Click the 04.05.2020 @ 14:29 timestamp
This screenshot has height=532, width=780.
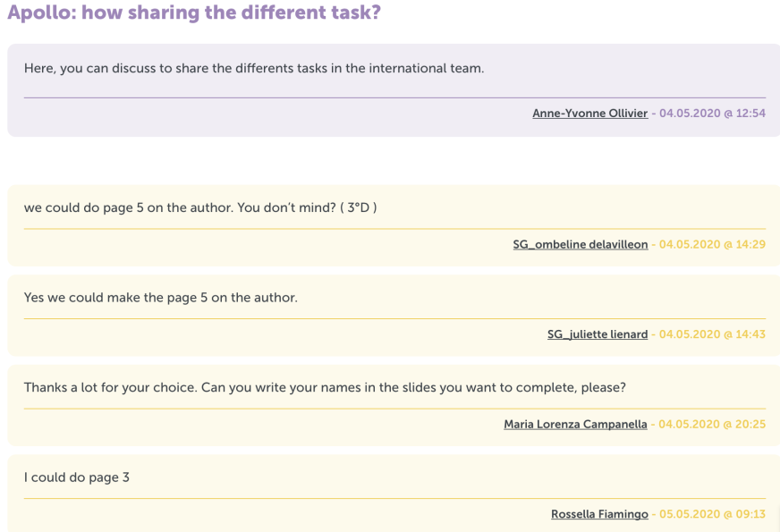coord(712,245)
